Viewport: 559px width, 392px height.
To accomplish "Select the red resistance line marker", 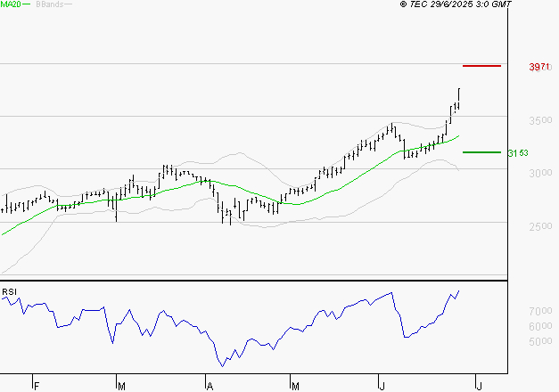I will (481, 66).
